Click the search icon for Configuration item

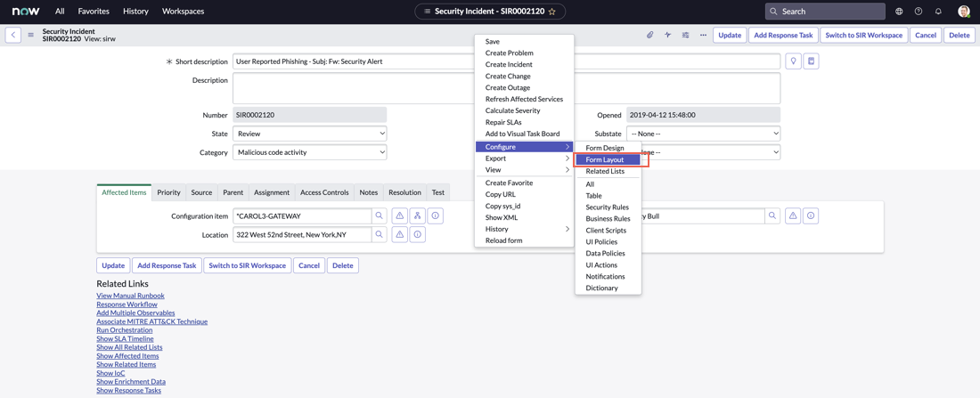coord(380,215)
